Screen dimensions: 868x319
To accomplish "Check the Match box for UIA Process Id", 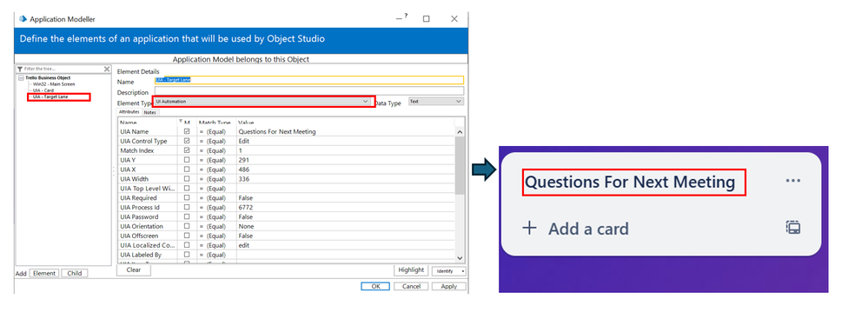I will [187, 207].
